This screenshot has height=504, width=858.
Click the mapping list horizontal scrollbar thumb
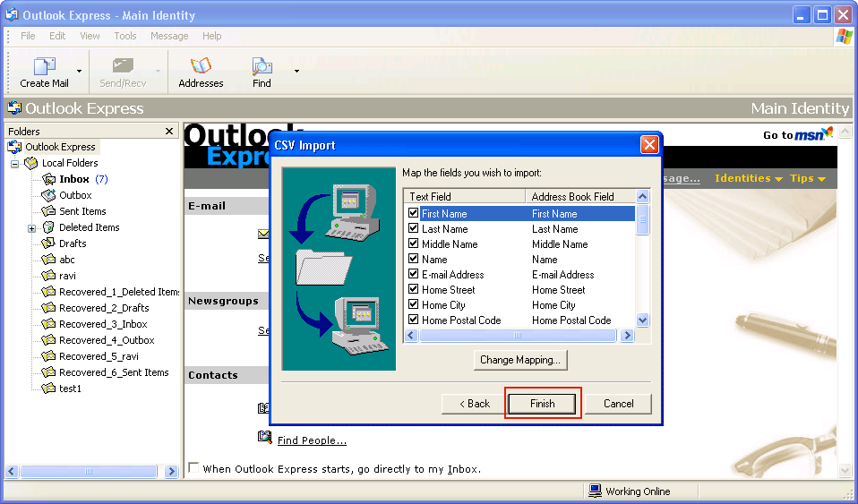click(x=518, y=336)
